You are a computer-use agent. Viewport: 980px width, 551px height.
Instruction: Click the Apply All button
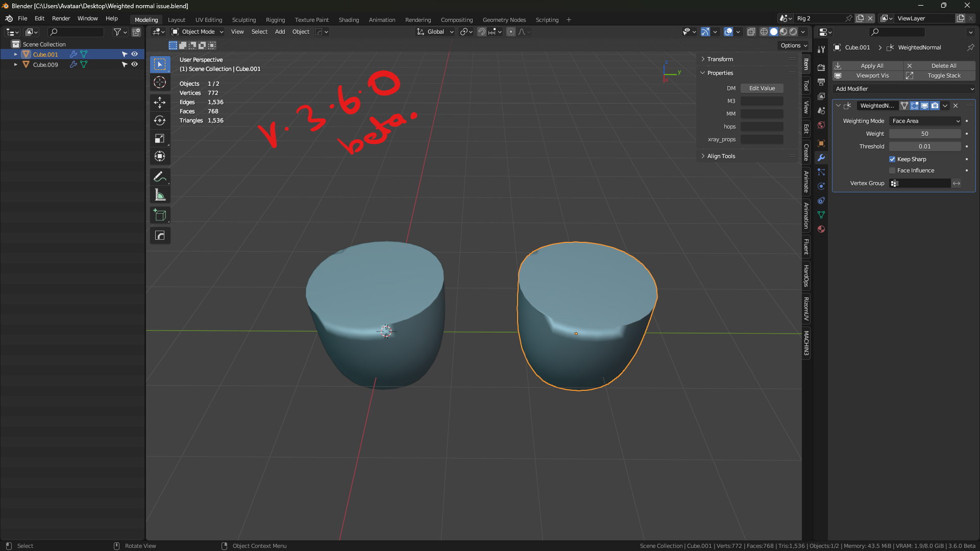point(868,66)
